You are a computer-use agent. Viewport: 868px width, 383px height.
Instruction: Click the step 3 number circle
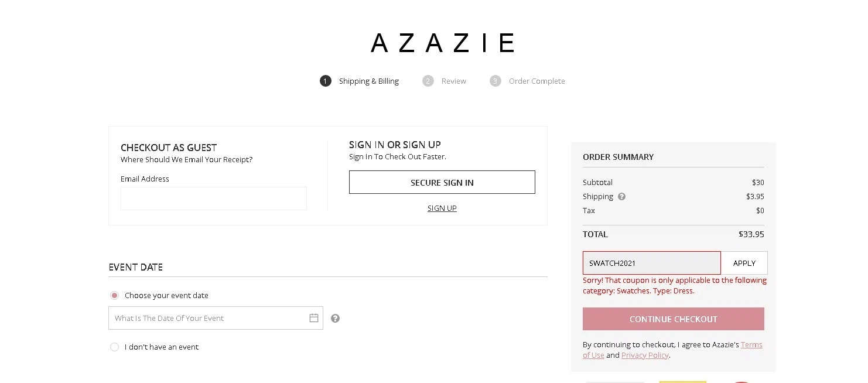(495, 81)
